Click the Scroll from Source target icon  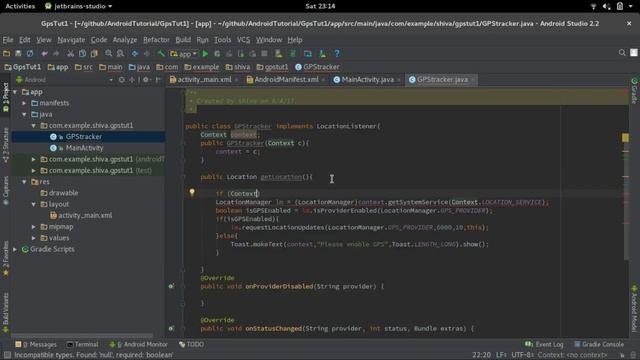click(x=122, y=80)
